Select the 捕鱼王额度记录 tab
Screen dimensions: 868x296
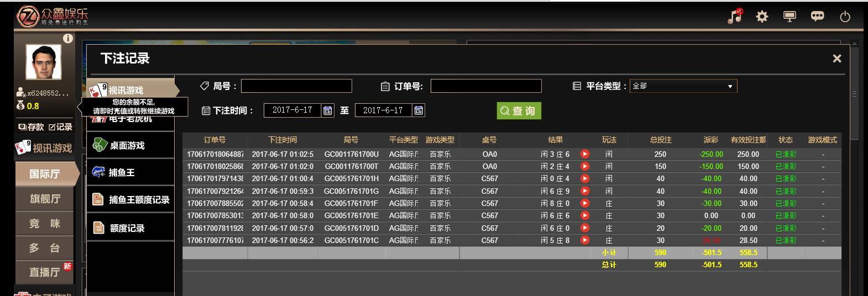click(130, 199)
